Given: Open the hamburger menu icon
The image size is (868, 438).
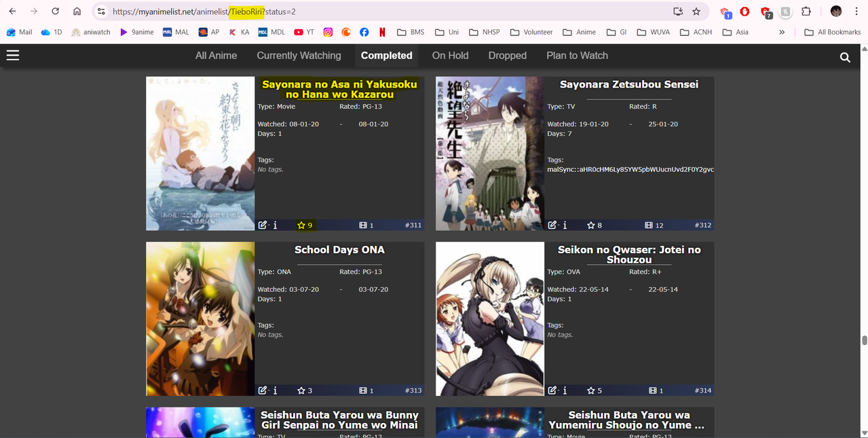Looking at the screenshot, I should 12,56.
